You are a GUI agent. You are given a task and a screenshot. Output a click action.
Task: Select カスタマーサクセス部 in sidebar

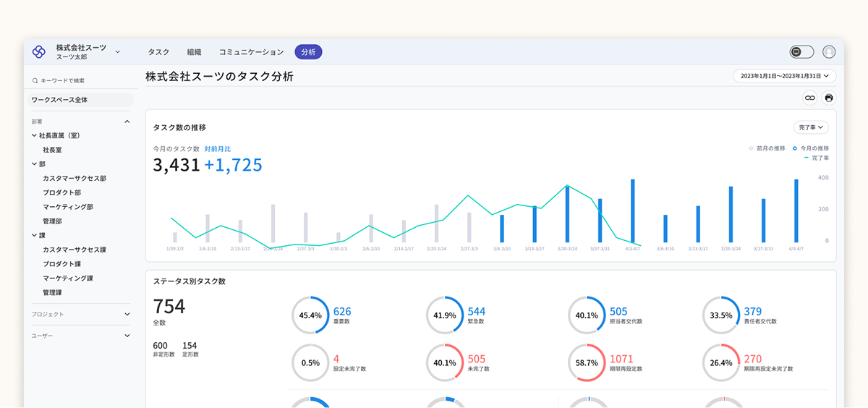75,178
